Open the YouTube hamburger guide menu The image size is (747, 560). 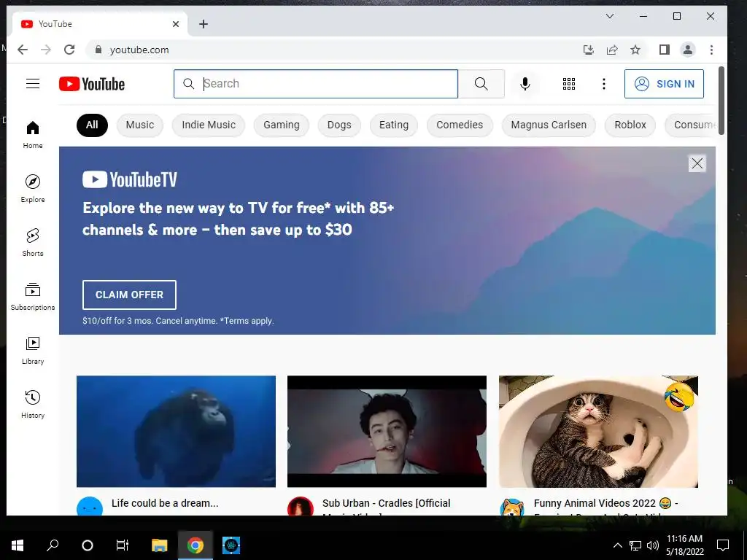pyautogui.click(x=33, y=84)
